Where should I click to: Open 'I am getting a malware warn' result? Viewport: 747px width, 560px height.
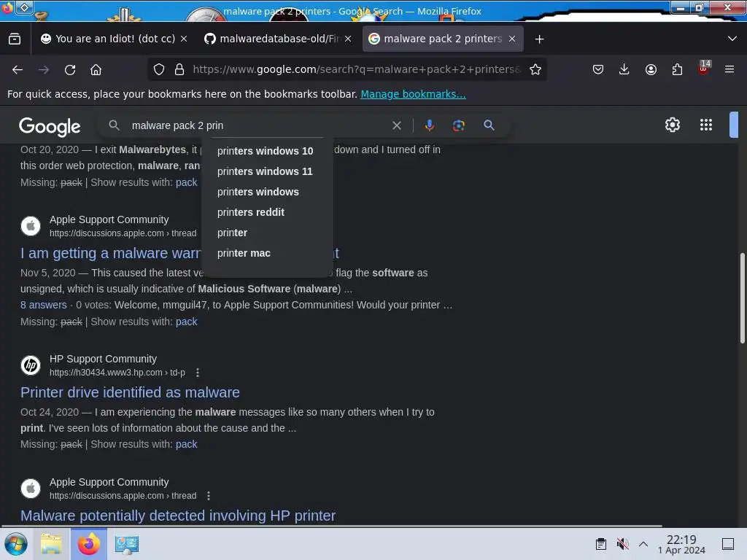(111, 253)
